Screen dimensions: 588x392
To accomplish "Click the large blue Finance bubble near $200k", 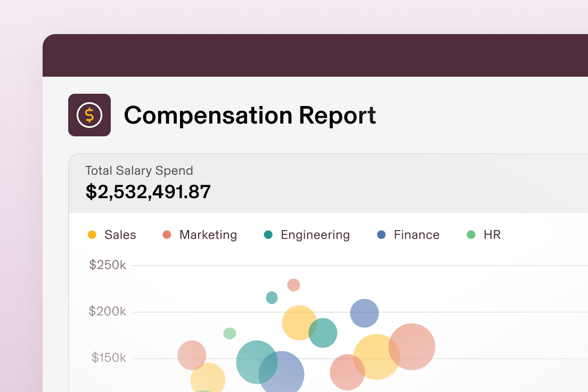I will (x=364, y=313).
